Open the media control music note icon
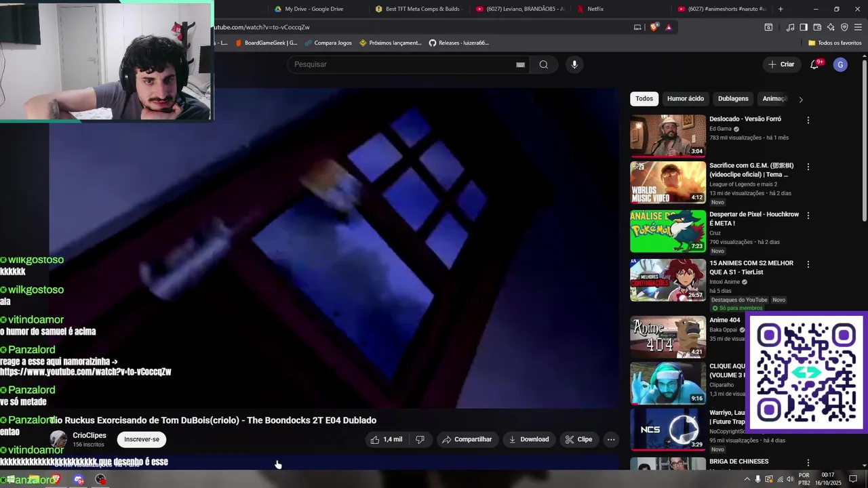The width and height of the screenshot is (868, 488). [x=790, y=27]
